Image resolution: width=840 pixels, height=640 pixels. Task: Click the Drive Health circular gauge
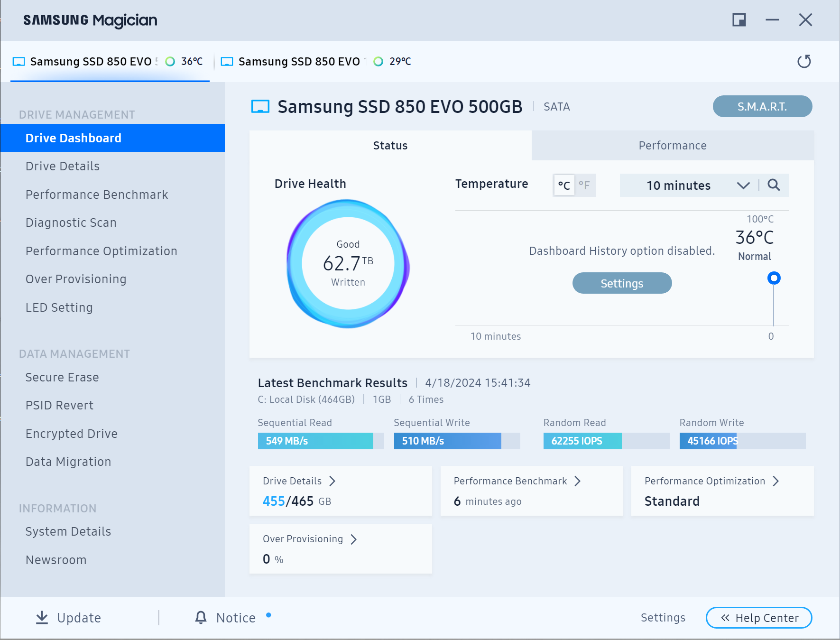point(348,263)
